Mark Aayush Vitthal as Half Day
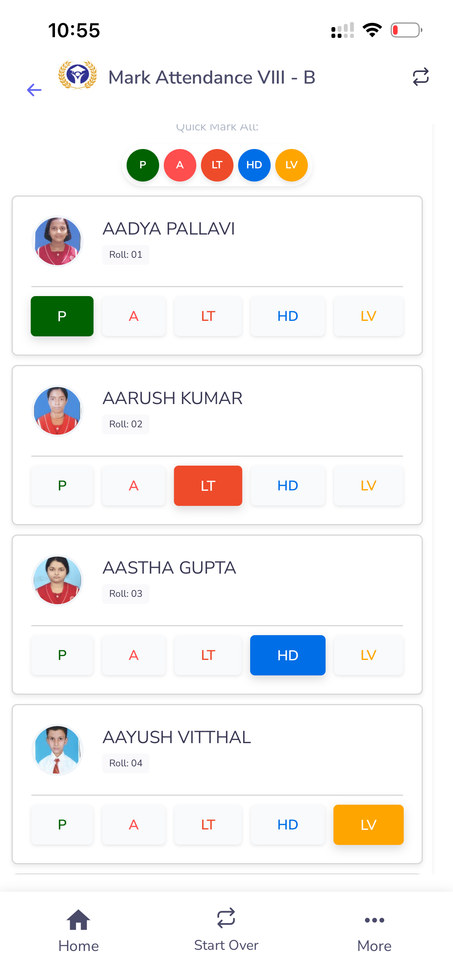453x980 pixels. pyautogui.click(x=288, y=825)
